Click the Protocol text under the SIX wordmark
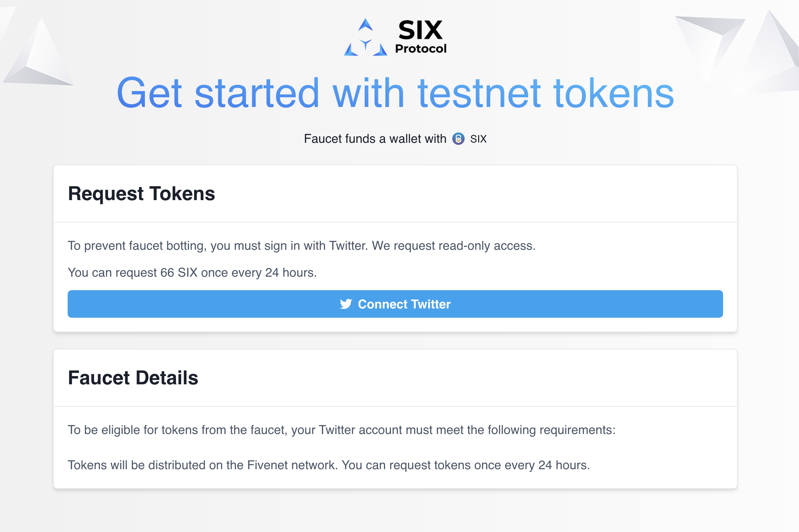Screen dimensions: 799x532 coord(421,49)
